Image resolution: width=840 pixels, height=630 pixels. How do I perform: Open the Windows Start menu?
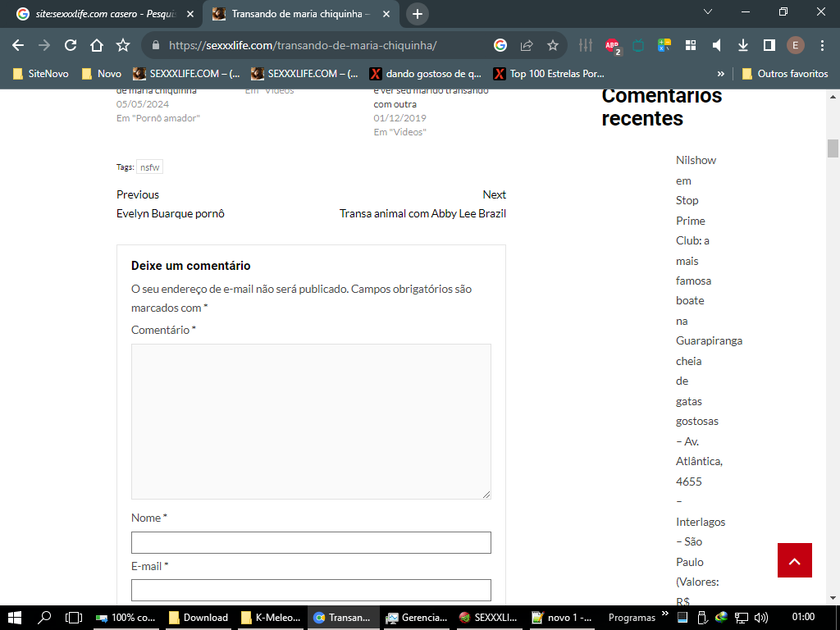pyautogui.click(x=15, y=617)
